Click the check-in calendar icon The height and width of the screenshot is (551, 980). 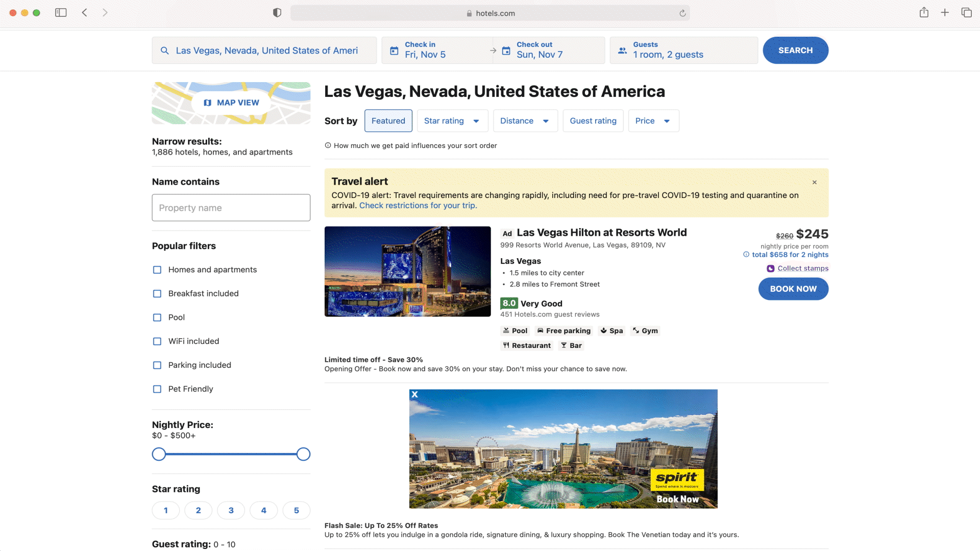pyautogui.click(x=394, y=51)
